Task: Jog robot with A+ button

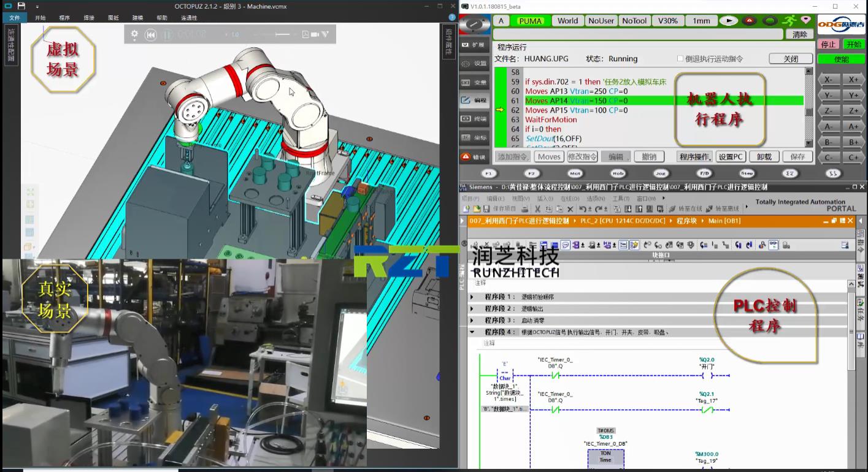Action: 853,126
